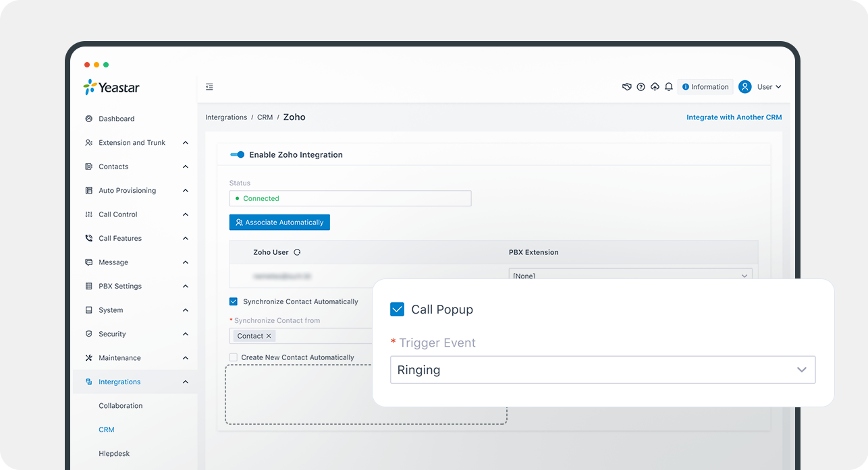Select Collaboration under Intergrations
This screenshot has height=470, width=868.
click(x=121, y=406)
